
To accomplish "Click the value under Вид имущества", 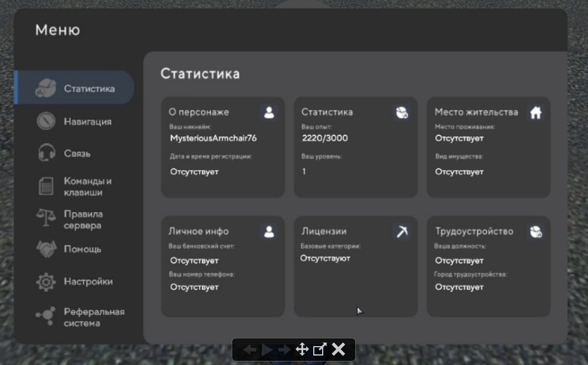I will coord(459,172).
